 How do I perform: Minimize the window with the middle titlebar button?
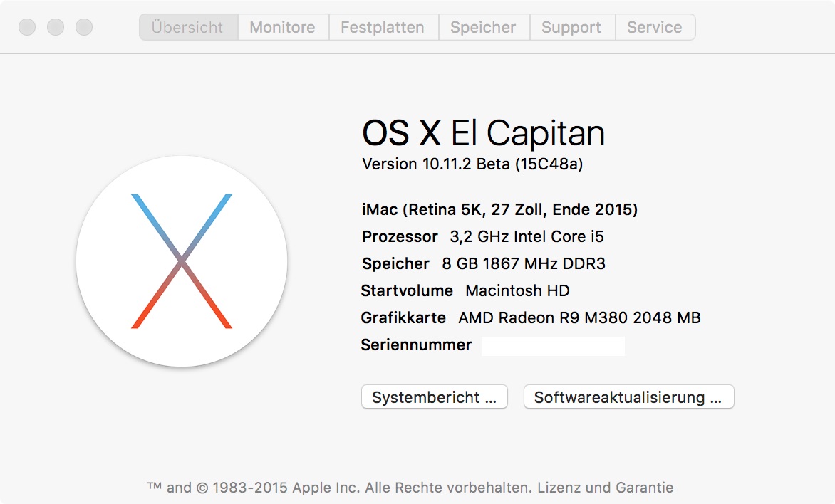[x=56, y=28]
